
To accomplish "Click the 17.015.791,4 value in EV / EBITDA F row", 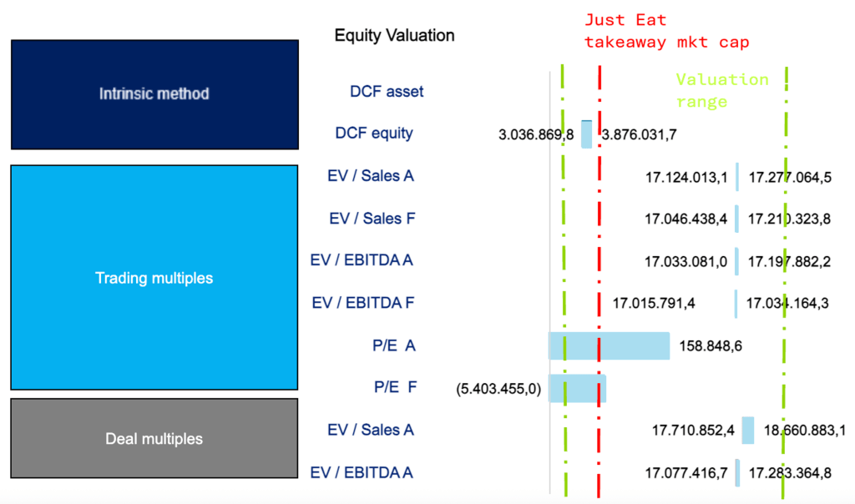I will click(654, 303).
